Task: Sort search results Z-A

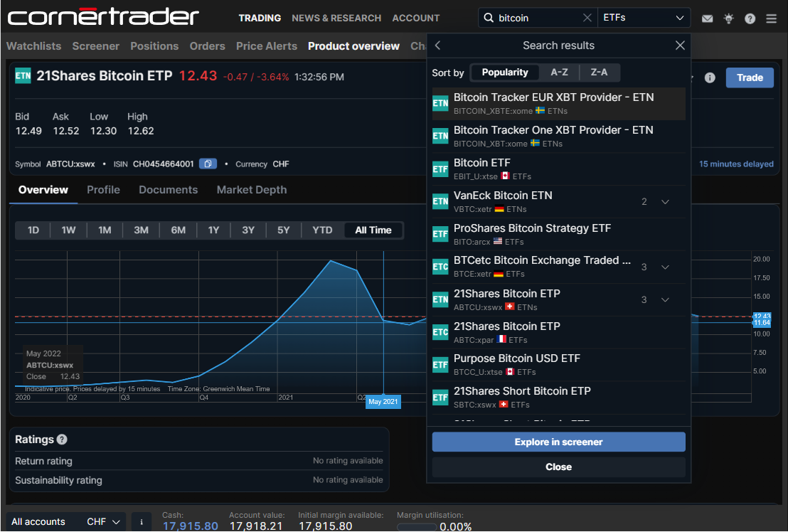Action: tap(599, 73)
